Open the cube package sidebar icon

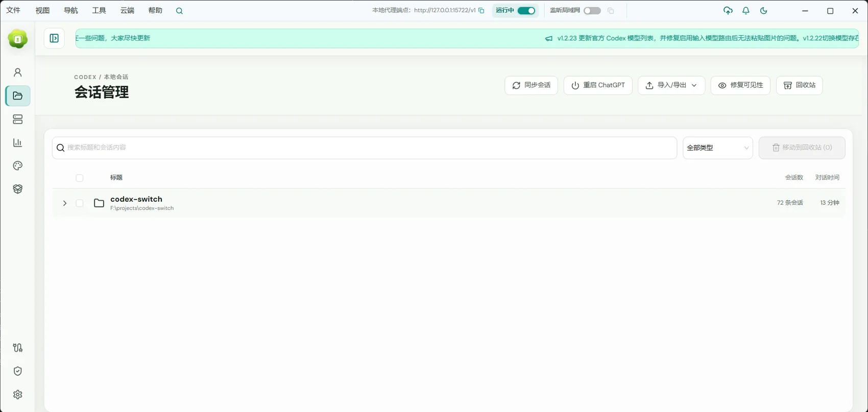click(17, 189)
